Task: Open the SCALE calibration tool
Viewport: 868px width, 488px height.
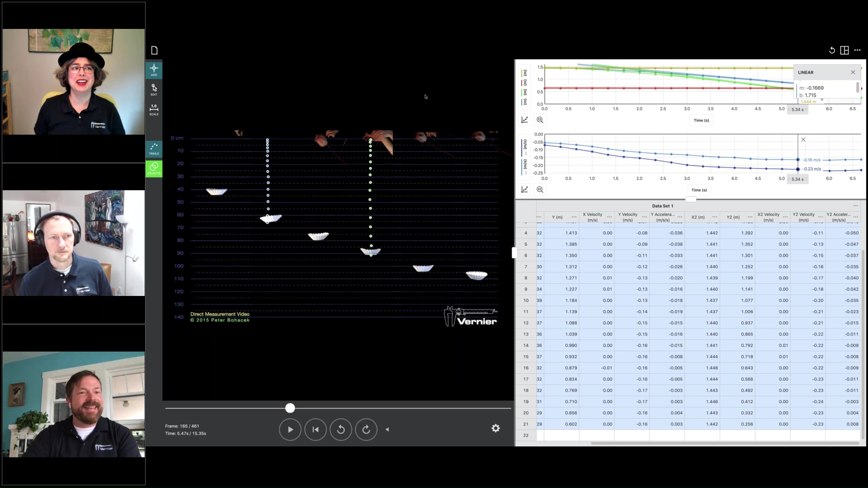Action: pyautogui.click(x=154, y=109)
